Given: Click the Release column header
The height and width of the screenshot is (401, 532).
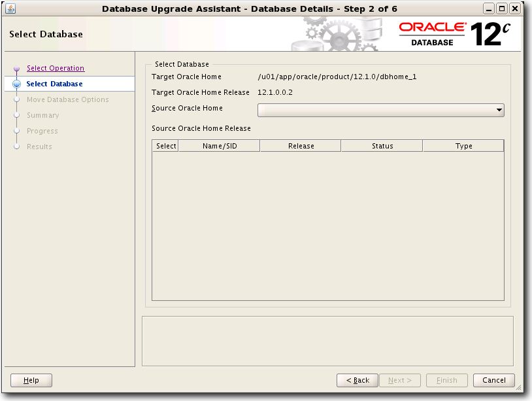Looking at the screenshot, I should [301, 146].
